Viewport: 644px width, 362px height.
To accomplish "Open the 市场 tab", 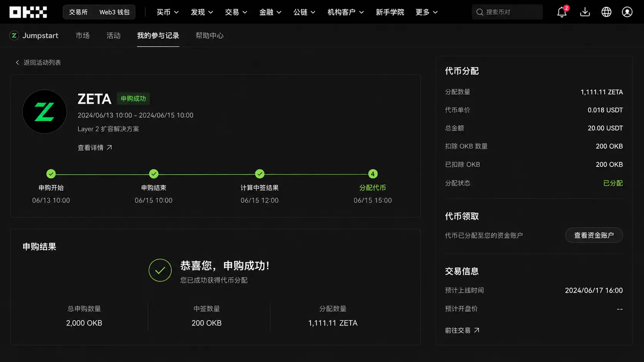I will tap(82, 35).
